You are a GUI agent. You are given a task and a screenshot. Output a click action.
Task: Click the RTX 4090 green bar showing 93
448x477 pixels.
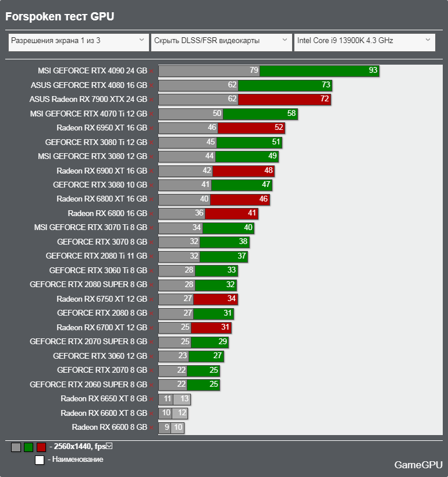[319, 71]
